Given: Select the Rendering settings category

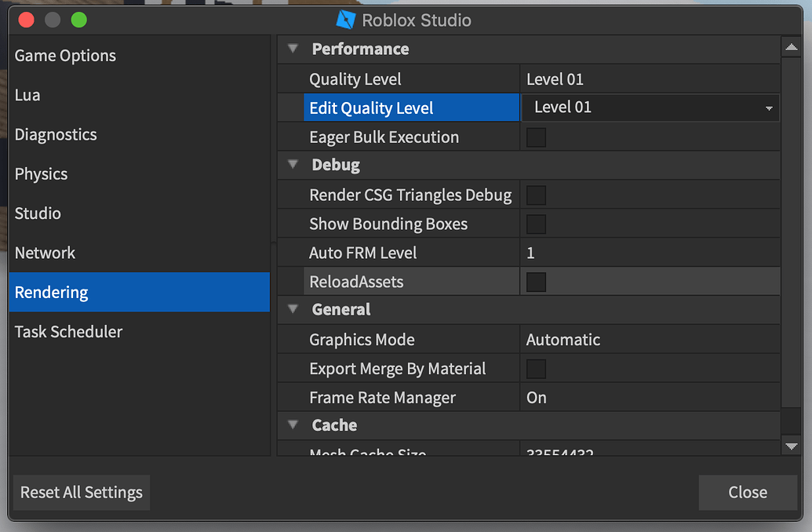Looking at the screenshot, I should coord(140,292).
